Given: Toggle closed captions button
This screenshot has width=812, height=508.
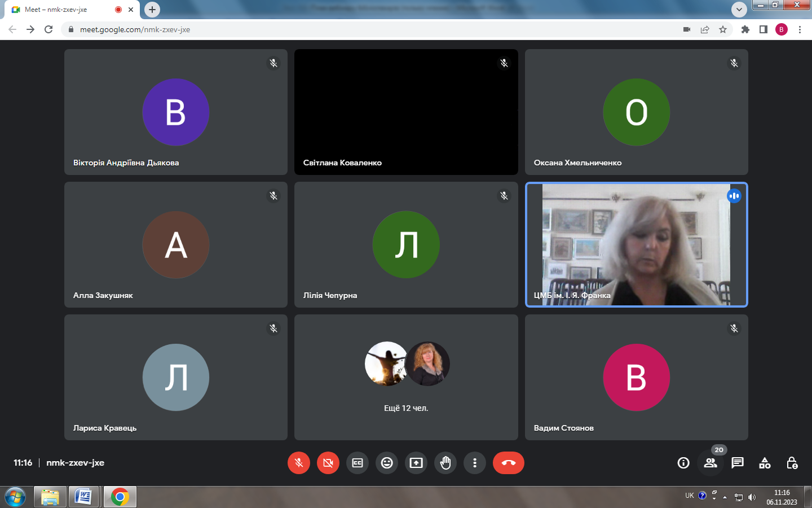Looking at the screenshot, I should click(x=358, y=463).
